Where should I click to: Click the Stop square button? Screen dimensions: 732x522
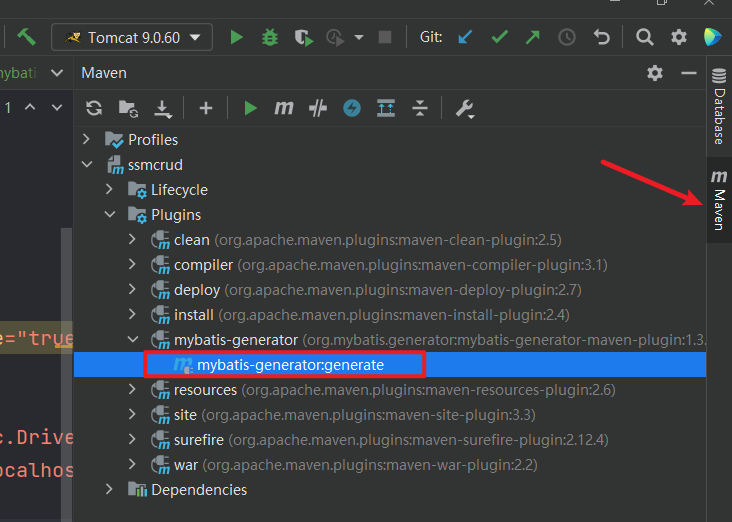click(x=385, y=37)
